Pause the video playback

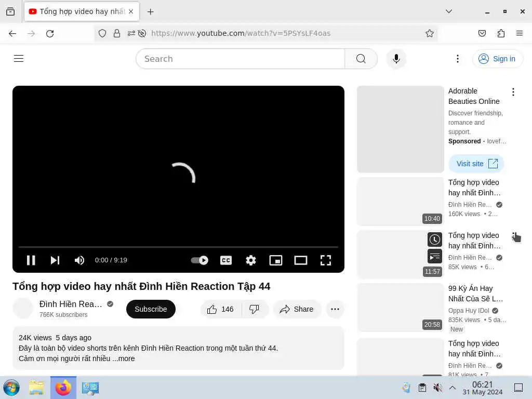[31, 260]
